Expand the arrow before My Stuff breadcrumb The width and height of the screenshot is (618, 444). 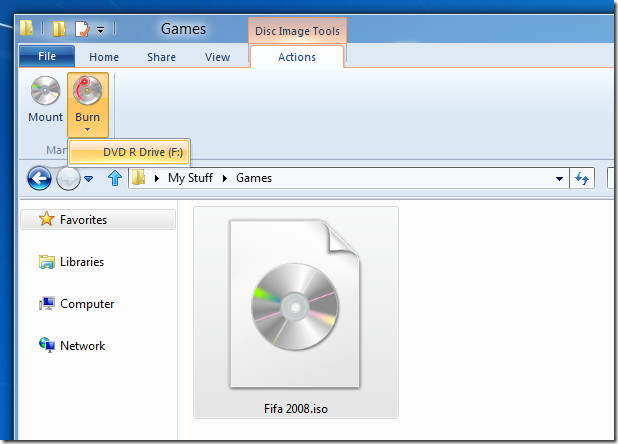157,178
